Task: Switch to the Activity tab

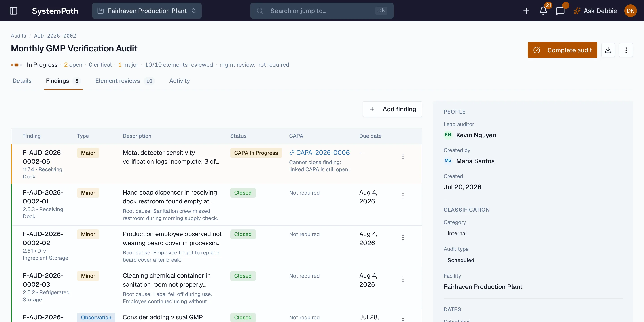Action: [179, 81]
